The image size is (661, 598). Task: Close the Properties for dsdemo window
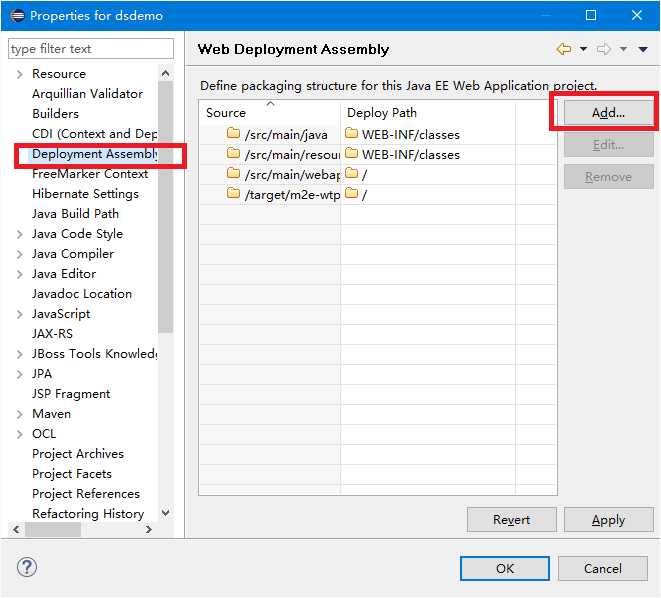[x=637, y=16]
